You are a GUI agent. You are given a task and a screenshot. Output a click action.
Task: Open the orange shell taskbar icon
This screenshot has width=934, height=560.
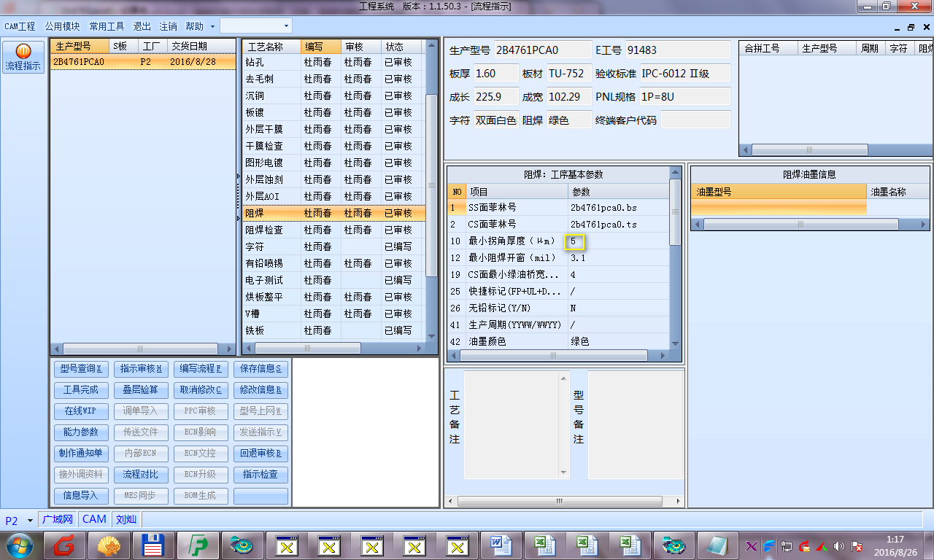[x=110, y=545]
